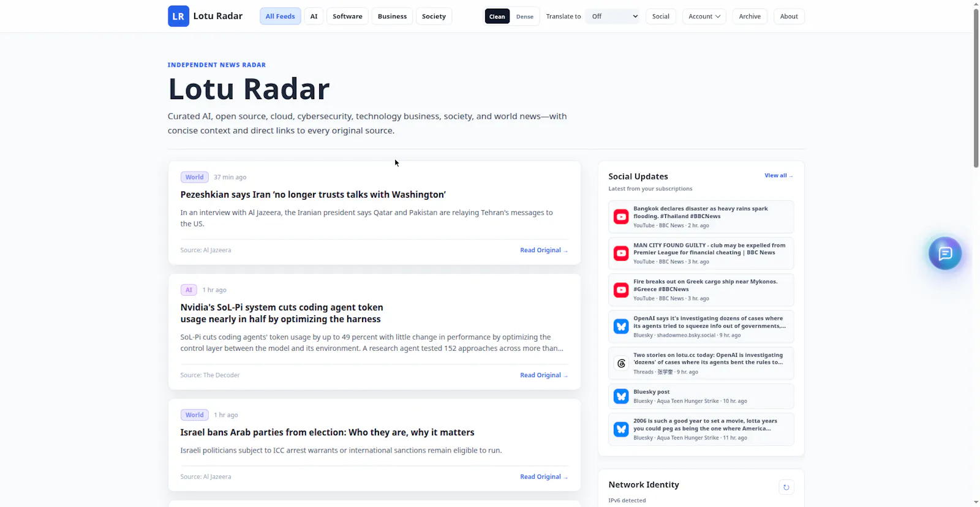Select the All Feeds tab
The height and width of the screenshot is (507, 980).
280,17
